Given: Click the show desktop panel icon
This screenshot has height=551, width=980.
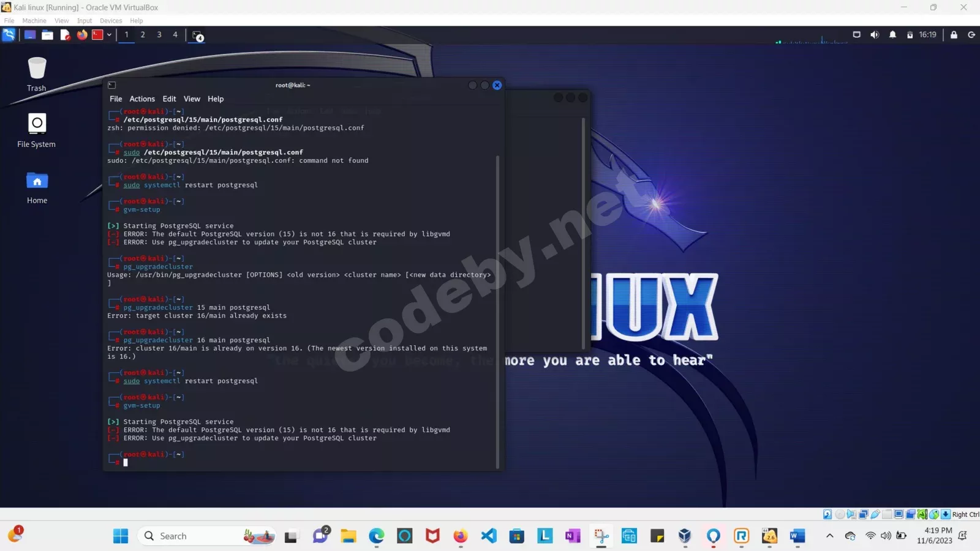Looking at the screenshot, I should [x=30, y=35].
